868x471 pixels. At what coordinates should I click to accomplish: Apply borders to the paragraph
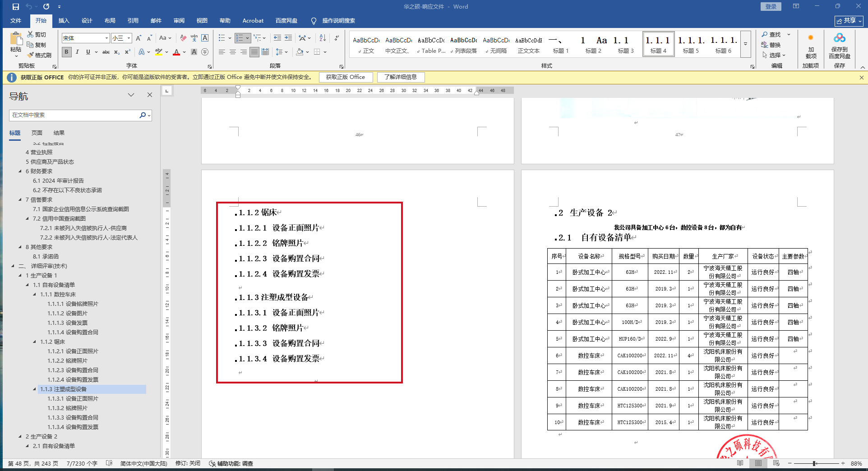[x=317, y=52]
